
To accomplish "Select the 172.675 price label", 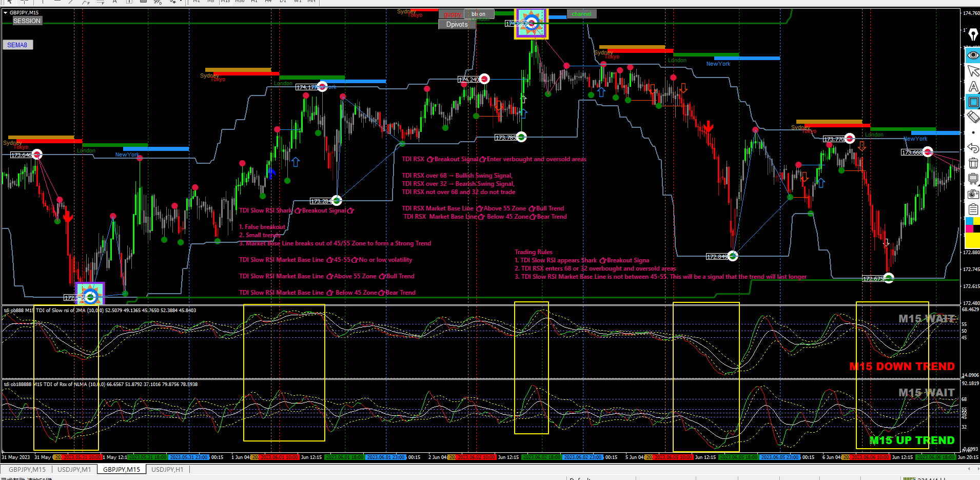I will [x=873, y=279].
